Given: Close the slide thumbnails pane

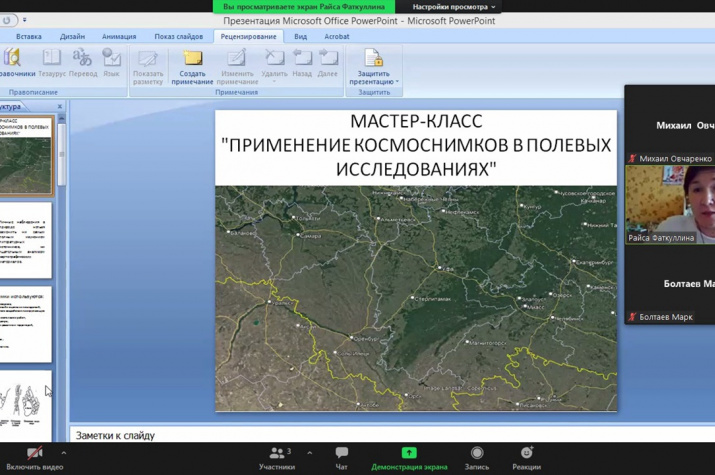Looking at the screenshot, I should pyautogui.click(x=60, y=106).
